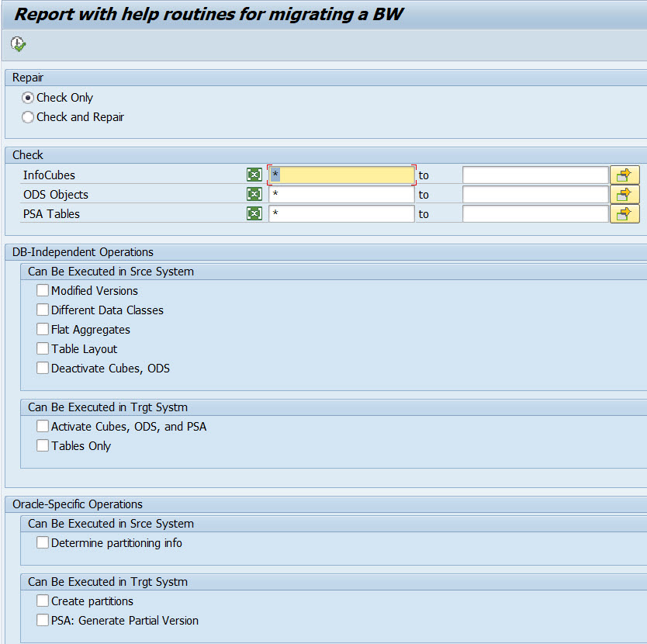Image resolution: width=647 pixels, height=644 pixels.
Task: Check the Table Layout option
Action: coord(43,348)
